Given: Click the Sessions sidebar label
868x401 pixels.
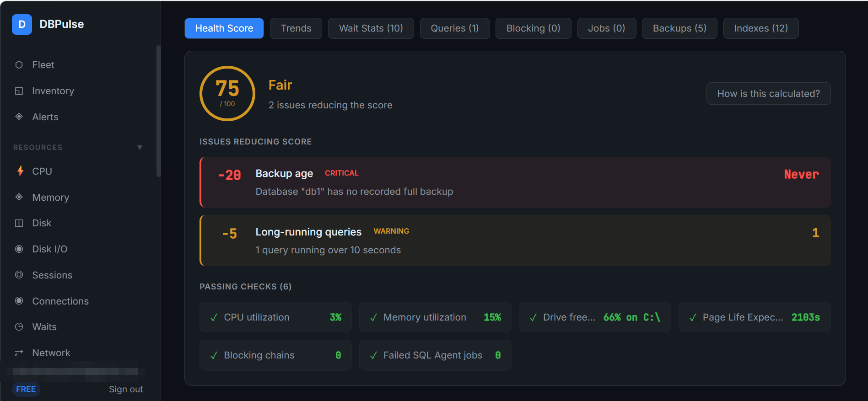Looking at the screenshot, I should 52,275.
